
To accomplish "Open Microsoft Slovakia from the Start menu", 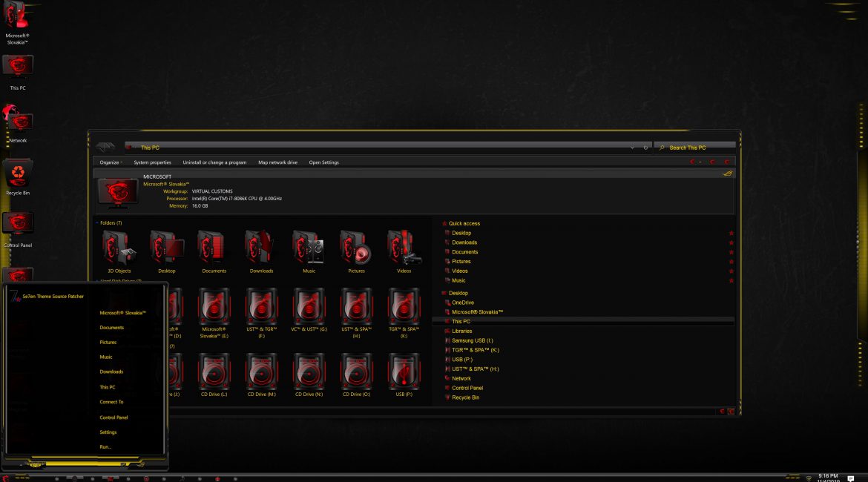I will [122, 313].
